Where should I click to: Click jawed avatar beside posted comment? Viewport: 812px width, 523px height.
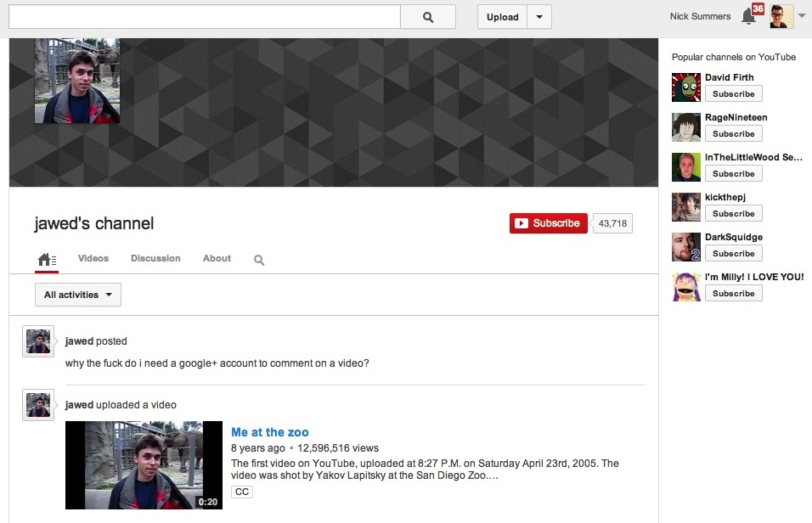38,341
